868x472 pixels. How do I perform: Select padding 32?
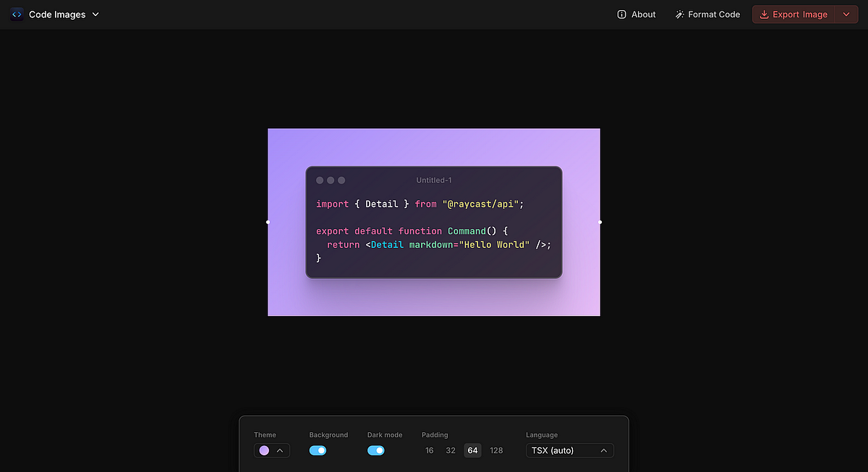[451, 450]
